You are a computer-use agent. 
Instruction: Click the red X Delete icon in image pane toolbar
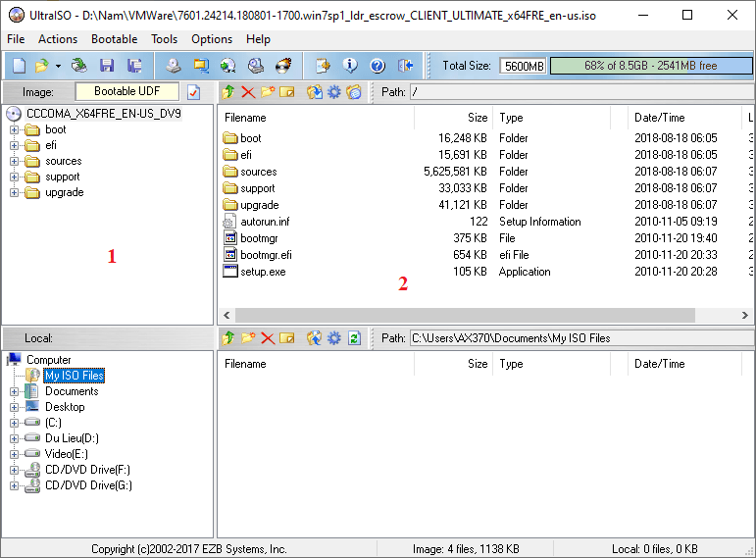pyautogui.click(x=248, y=91)
